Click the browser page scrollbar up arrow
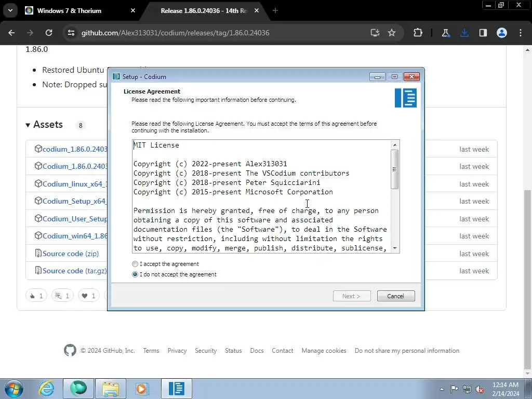The image size is (532, 399). [x=528, y=50]
